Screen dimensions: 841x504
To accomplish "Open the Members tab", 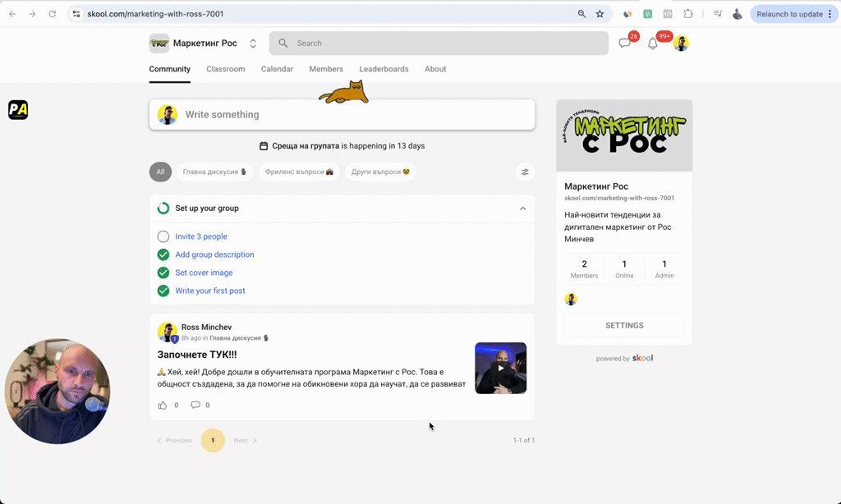I will click(x=326, y=69).
